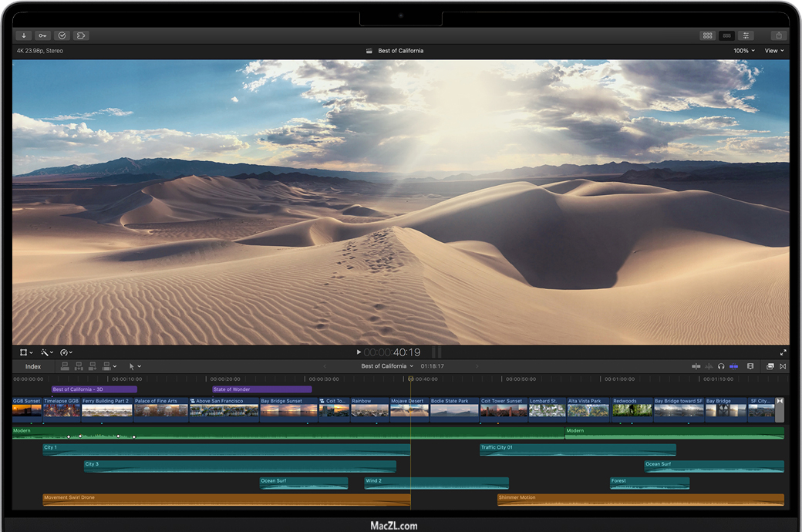This screenshot has width=802, height=532.
Task: Click the Import Media arrow icon
Action: [x=24, y=35]
